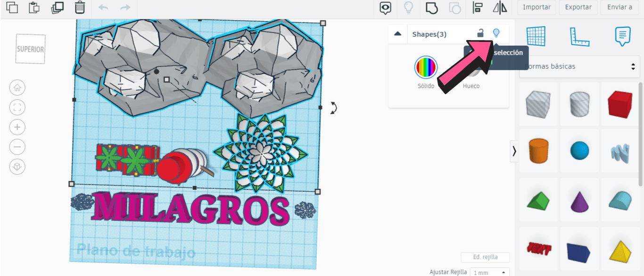Toggle the lock editing padlock icon
644x276 pixels.
(480, 33)
